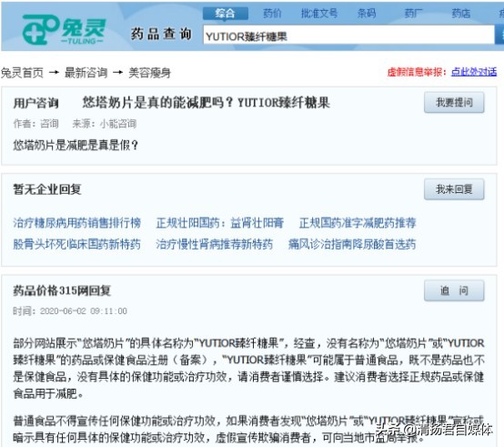Image resolution: width=504 pixels, height=447 pixels.
Task: Open the 批准文号 tab
Action: (x=319, y=14)
